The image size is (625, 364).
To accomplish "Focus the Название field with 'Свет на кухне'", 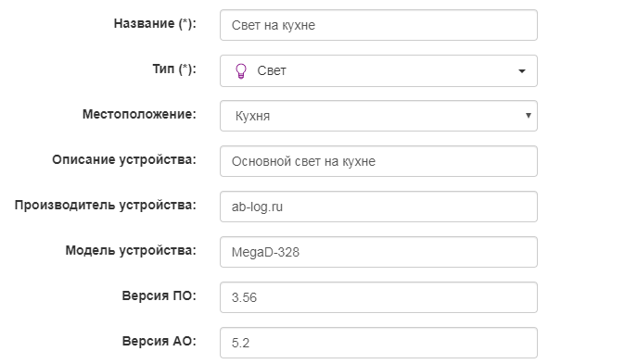I will (x=378, y=25).
